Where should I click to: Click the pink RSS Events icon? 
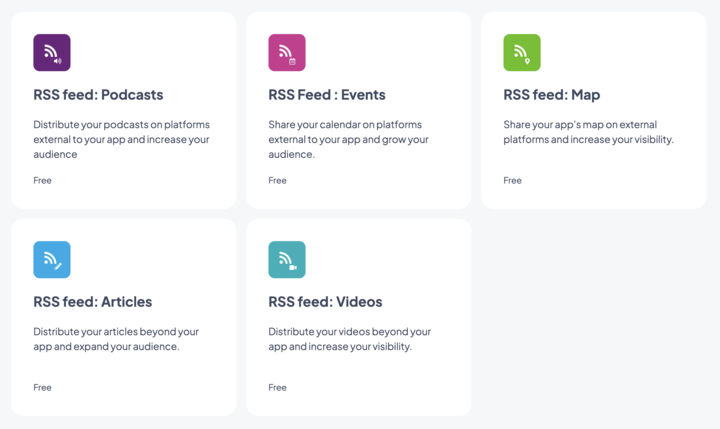pyautogui.click(x=287, y=52)
